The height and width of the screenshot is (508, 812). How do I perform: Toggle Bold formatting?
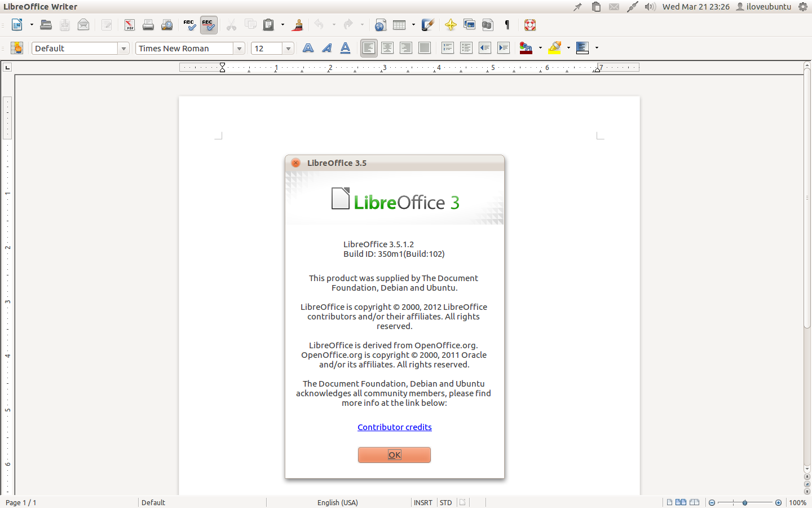tap(308, 48)
